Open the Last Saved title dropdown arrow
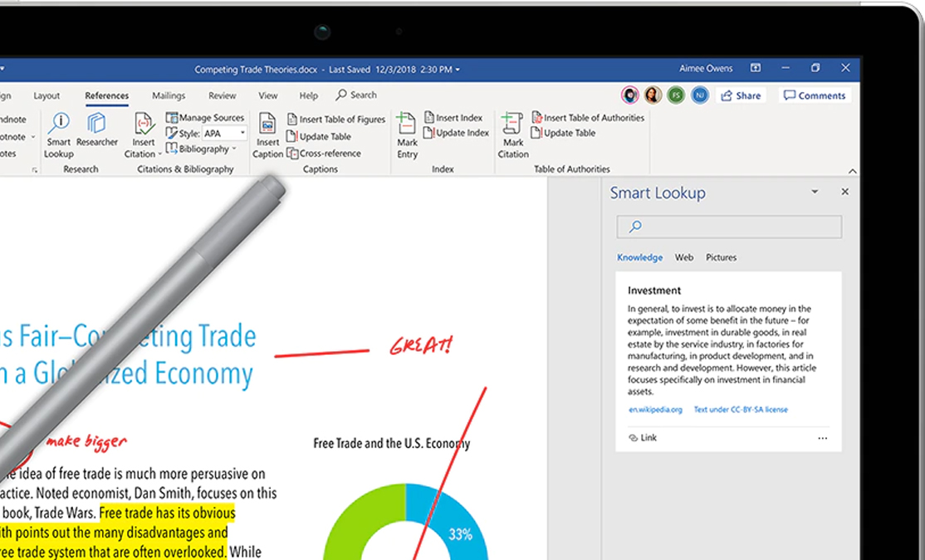Image resolution: width=925 pixels, height=560 pixels. coord(458,70)
